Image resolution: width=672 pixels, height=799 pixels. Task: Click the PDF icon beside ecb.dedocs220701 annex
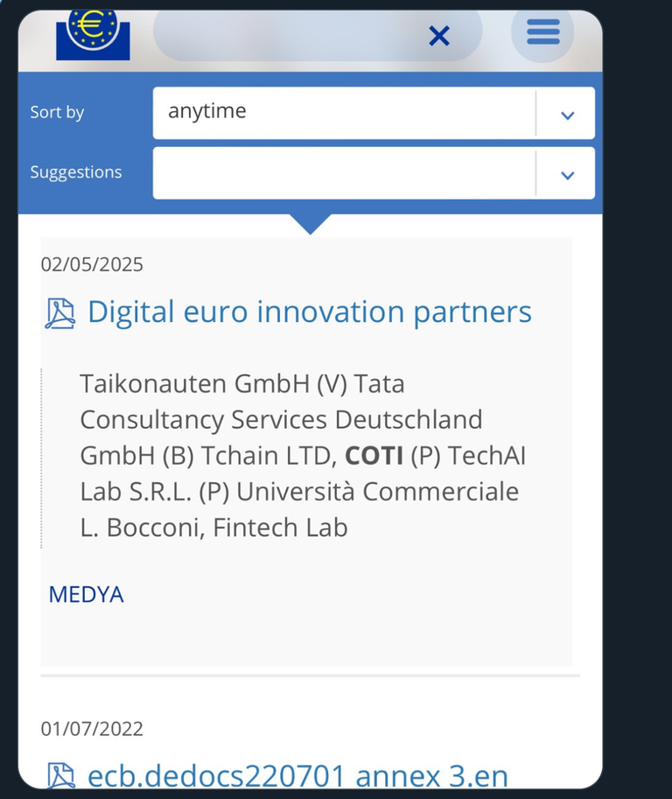coord(61,775)
